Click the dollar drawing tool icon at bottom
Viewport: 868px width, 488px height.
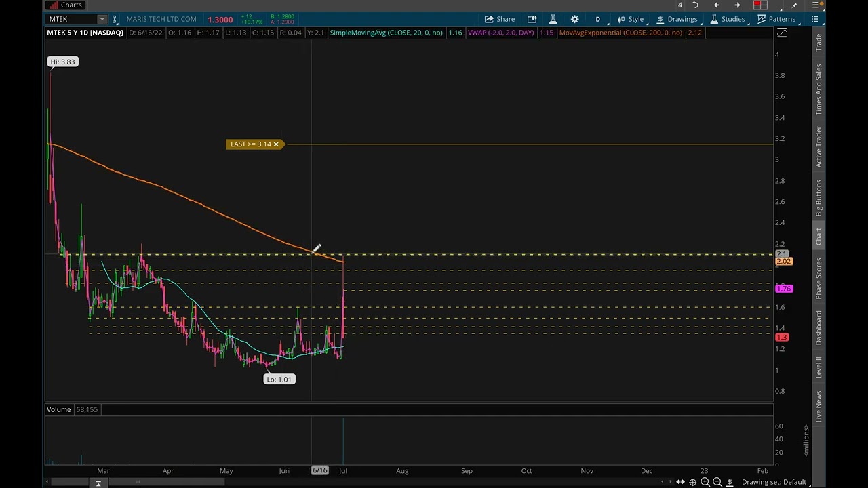click(x=730, y=482)
